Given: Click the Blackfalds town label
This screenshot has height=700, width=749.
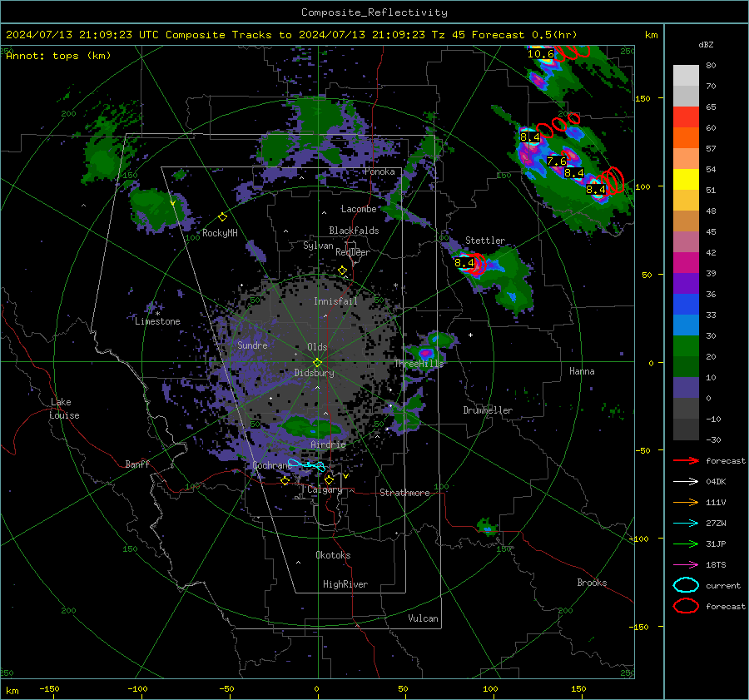Looking at the screenshot, I should tap(354, 231).
